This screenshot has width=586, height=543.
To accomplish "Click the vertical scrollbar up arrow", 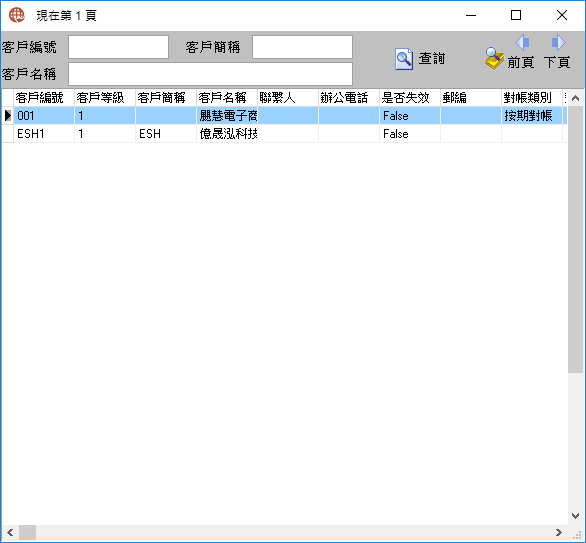I will tap(576, 98).
